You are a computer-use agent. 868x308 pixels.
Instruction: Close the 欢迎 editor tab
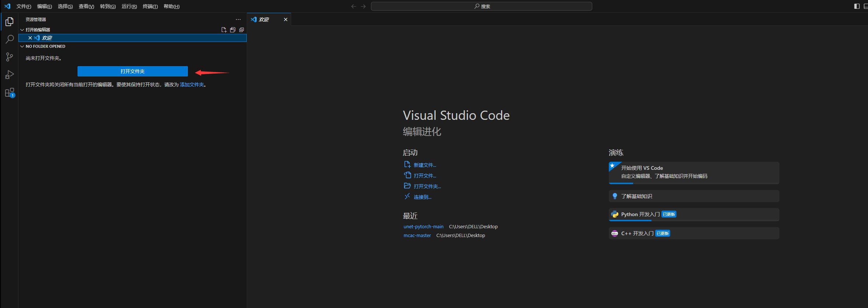(x=286, y=19)
